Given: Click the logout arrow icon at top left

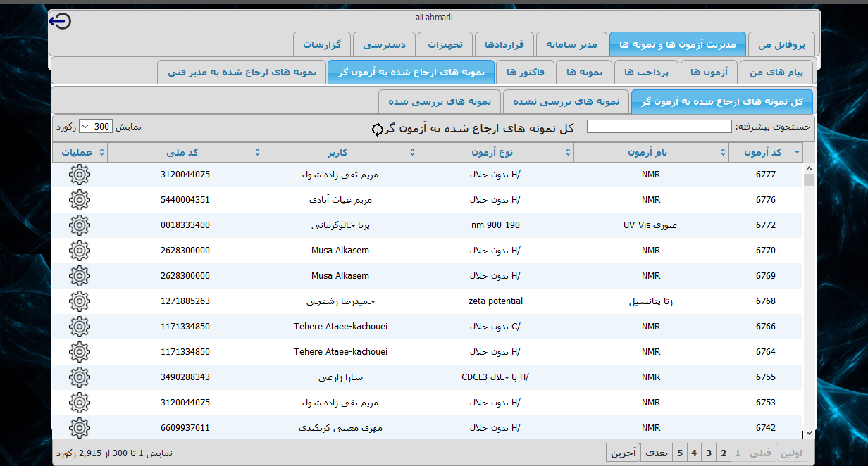Looking at the screenshot, I should pos(60,21).
